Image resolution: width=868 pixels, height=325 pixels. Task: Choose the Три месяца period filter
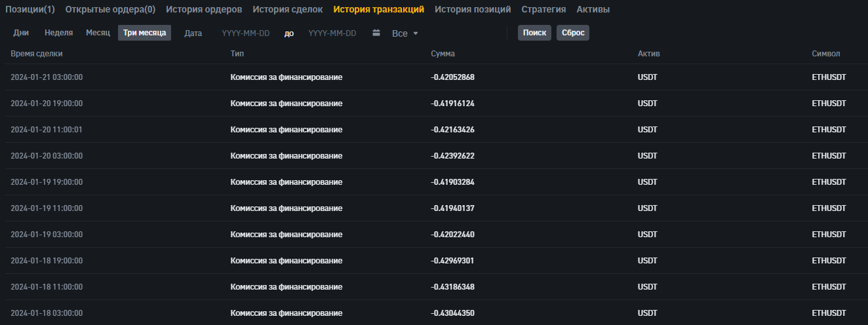[144, 33]
